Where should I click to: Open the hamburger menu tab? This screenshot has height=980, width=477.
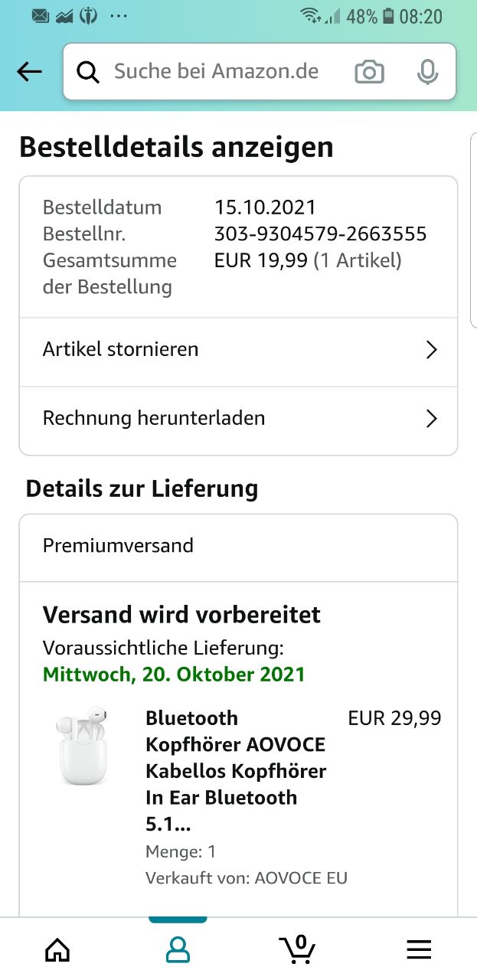click(419, 950)
